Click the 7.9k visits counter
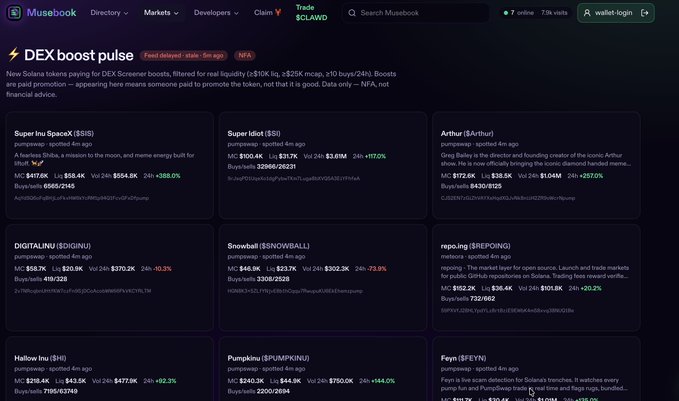 [x=554, y=13]
